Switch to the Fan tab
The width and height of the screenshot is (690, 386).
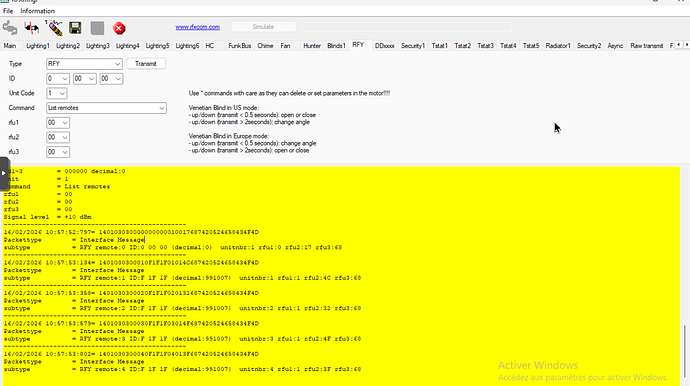tap(285, 46)
